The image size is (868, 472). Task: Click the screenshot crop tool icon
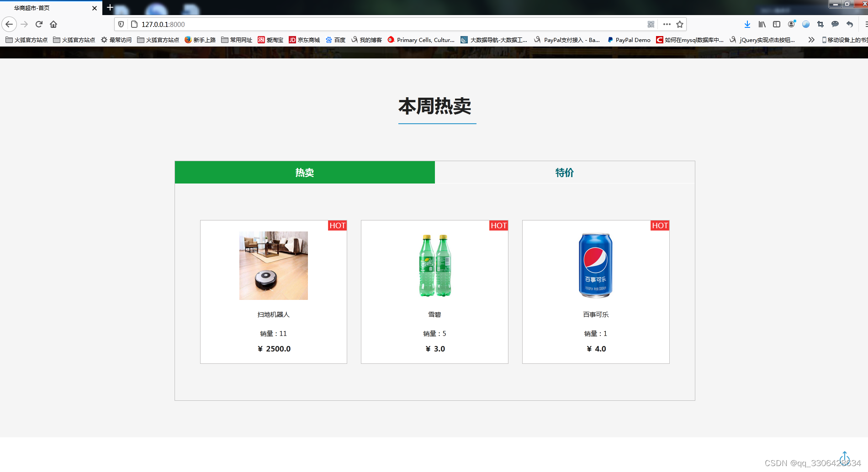820,24
